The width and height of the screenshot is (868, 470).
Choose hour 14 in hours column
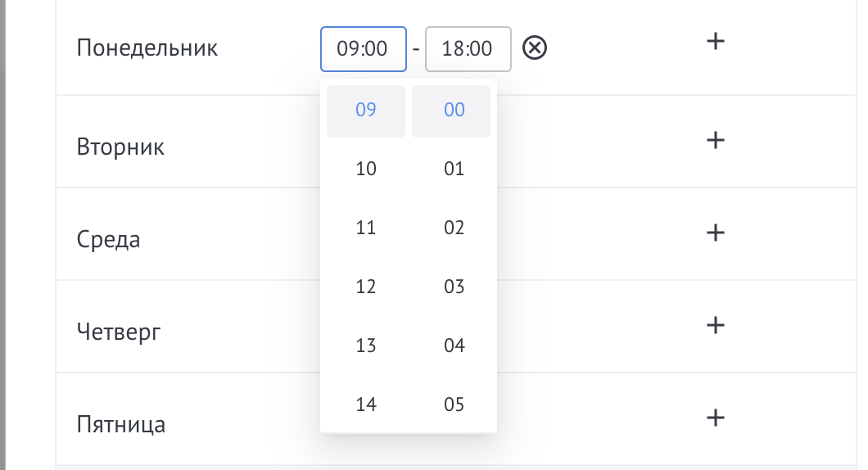point(366,405)
